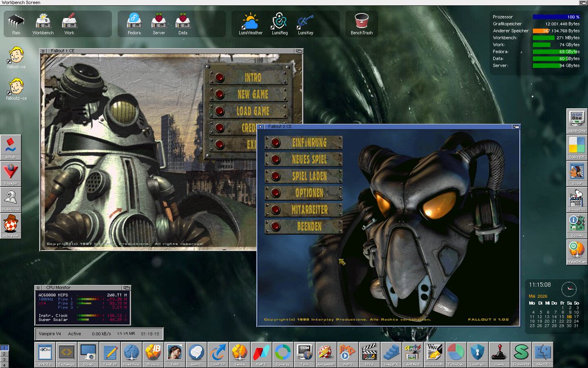The image size is (588, 368).
Task: Open the Server volume icon
Action: (x=158, y=24)
